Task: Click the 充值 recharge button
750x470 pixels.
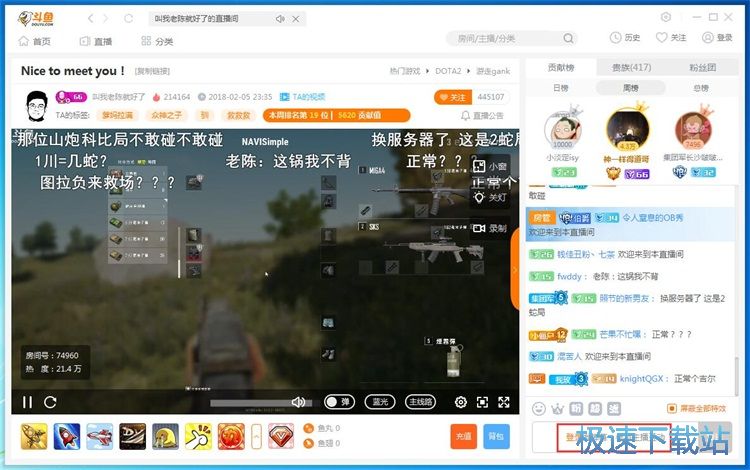Action: click(x=463, y=437)
